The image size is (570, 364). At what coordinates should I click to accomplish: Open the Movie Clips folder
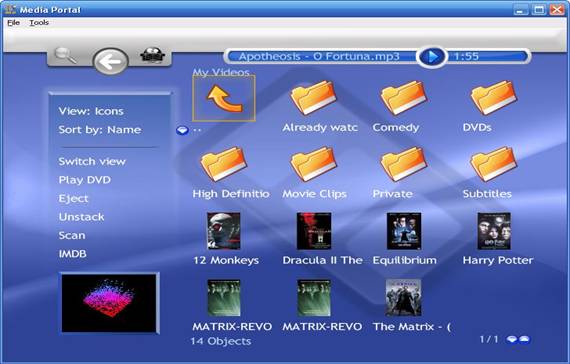pos(313,164)
